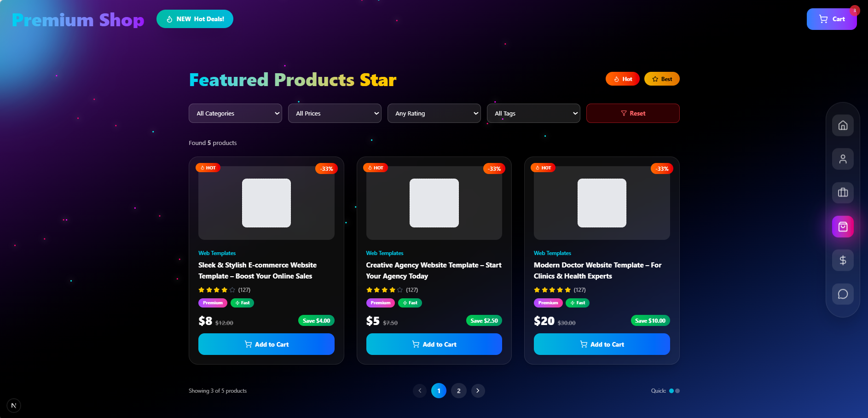Open the dollar sign pricing icon
The width and height of the screenshot is (868, 418).
843,260
